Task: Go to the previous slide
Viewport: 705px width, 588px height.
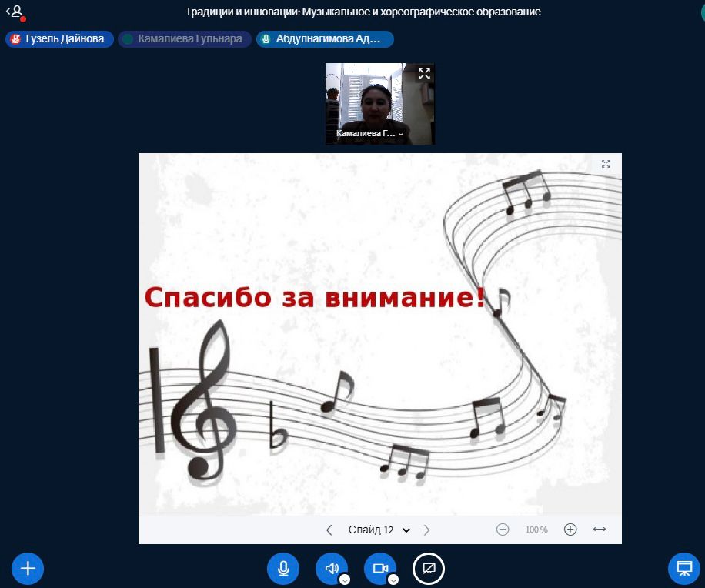Action: click(329, 530)
